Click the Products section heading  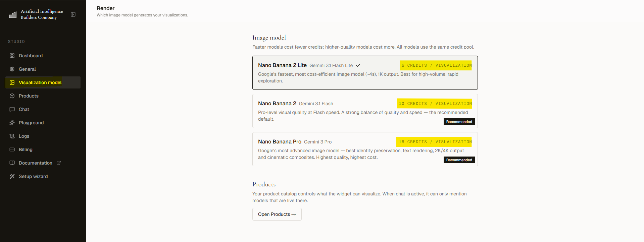tap(264, 184)
